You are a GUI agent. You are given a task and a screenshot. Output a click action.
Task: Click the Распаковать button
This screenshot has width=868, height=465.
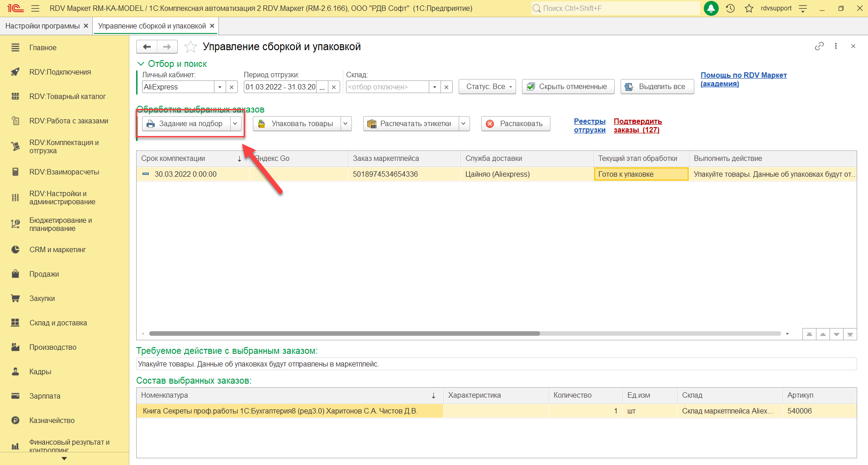click(516, 124)
